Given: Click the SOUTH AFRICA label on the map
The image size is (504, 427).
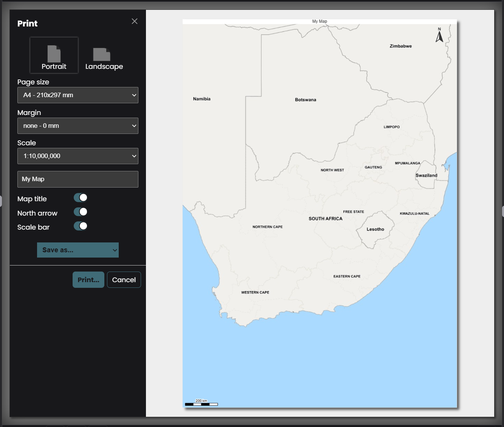Looking at the screenshot, I should click(x=326, y=219).
